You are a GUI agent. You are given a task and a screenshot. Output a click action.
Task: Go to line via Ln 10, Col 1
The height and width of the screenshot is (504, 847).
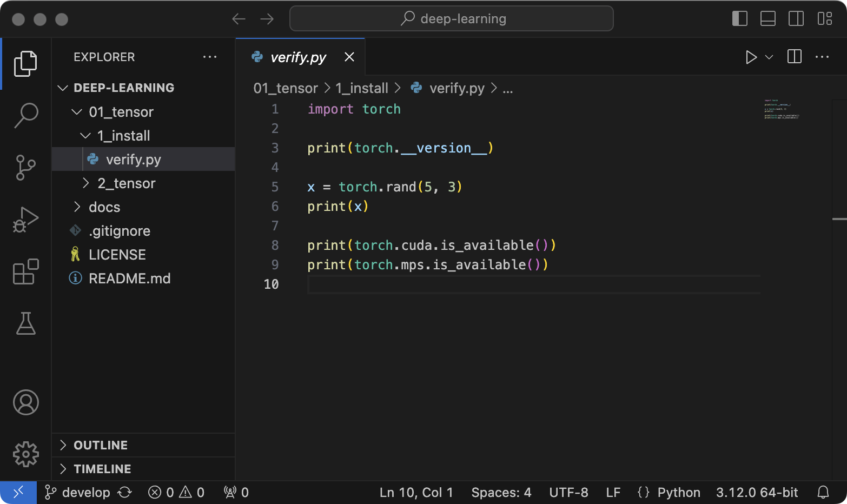coord(416,492)
